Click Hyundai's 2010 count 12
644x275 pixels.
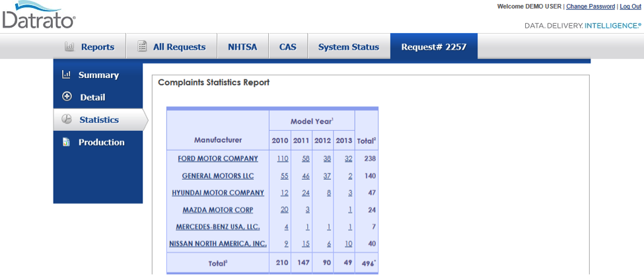click(x=284, y=192)
